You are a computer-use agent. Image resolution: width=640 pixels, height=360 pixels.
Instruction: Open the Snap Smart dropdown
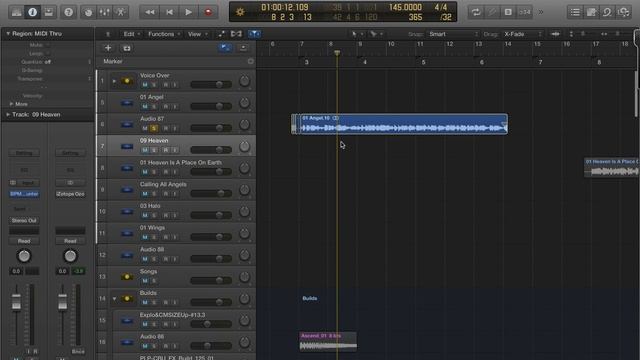click(452, 34)
